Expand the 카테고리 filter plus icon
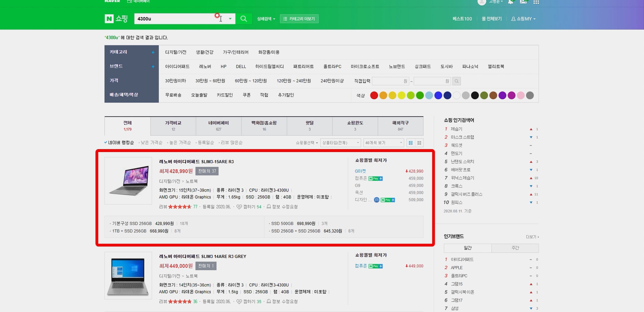Viewport: 644px width, 312px height. (153, 52)
